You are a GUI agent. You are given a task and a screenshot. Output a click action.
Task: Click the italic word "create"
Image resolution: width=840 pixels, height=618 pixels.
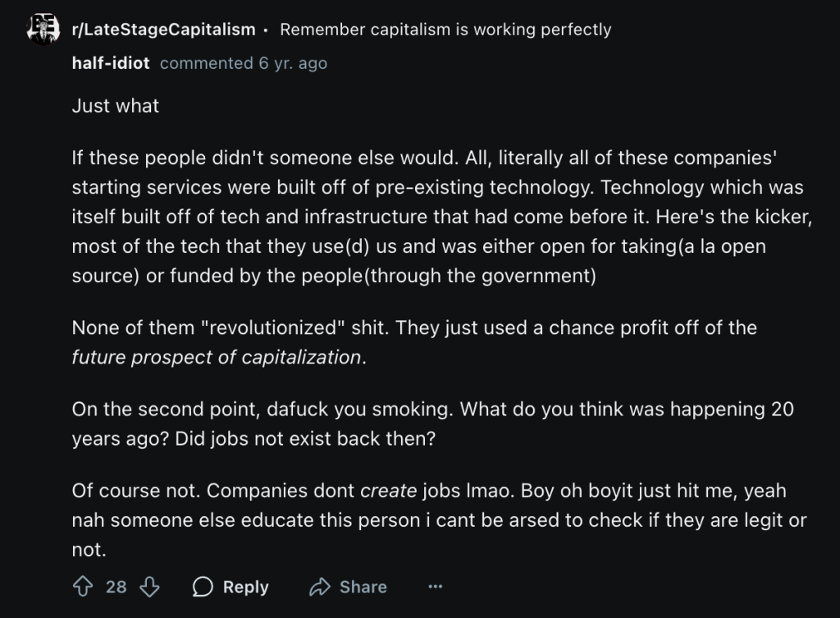(x=389, y=491)
